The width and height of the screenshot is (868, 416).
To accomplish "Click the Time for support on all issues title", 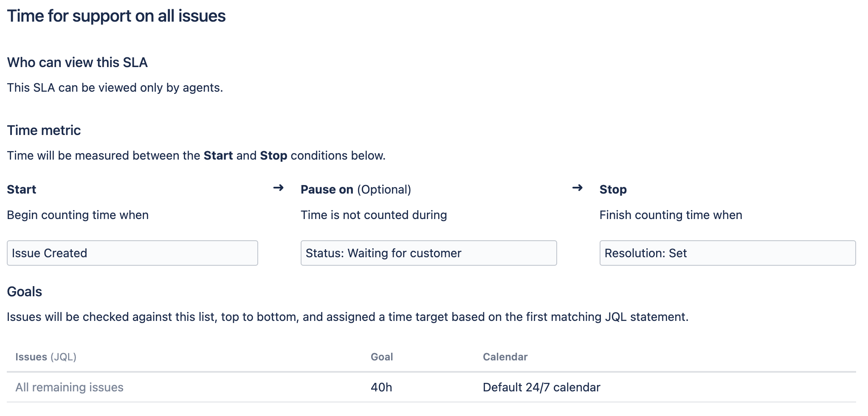I will (x=116, y=16).
